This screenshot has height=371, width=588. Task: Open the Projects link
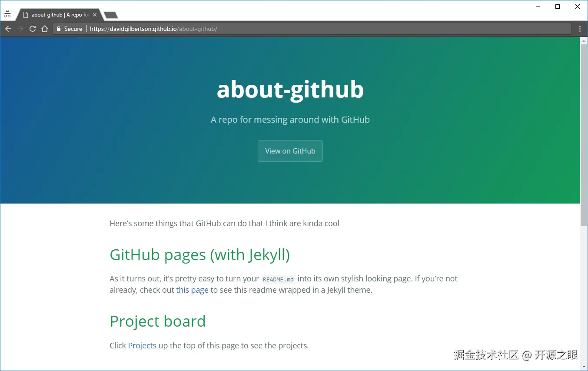point(142,346)
